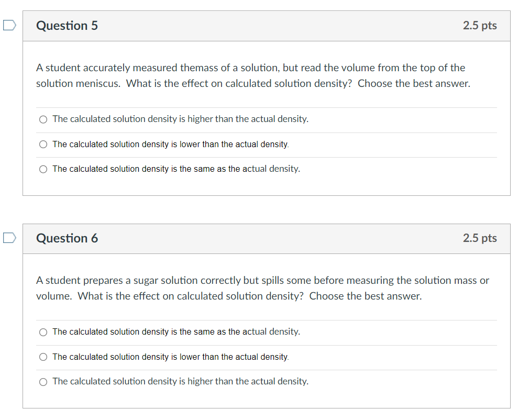The width and height of the screenshot is (518, 420).
Task: Select Question 6 radio button for lower density
Action: tap(43, 357)
